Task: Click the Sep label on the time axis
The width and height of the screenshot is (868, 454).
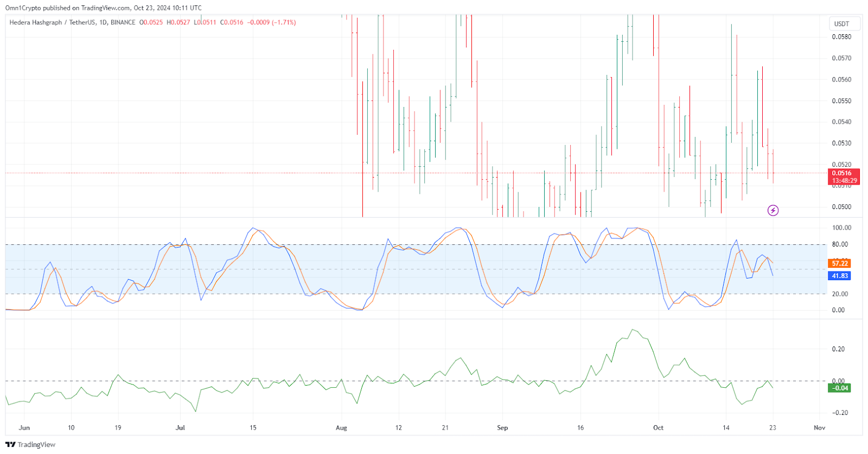Action: click(502, 428)
